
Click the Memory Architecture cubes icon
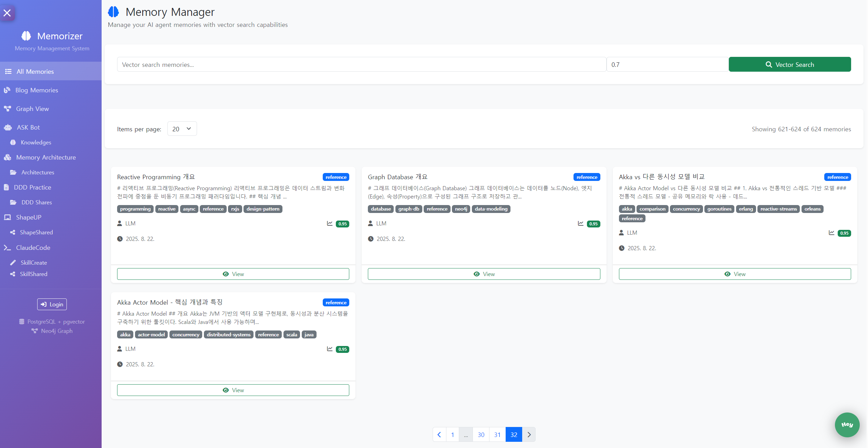(8, 157)
